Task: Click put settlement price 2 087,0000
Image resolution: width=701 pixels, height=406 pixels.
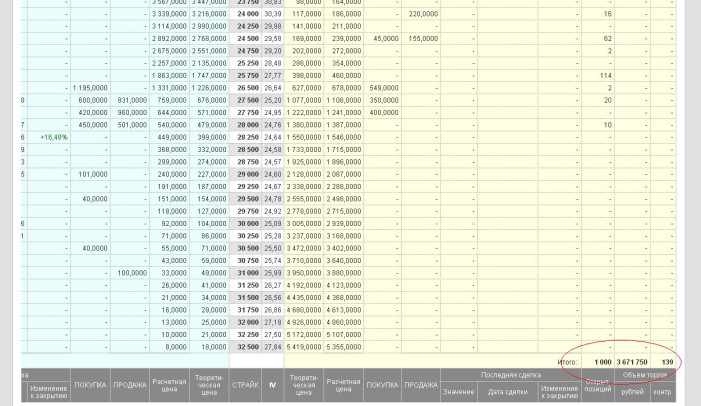Action: point(343,174)
